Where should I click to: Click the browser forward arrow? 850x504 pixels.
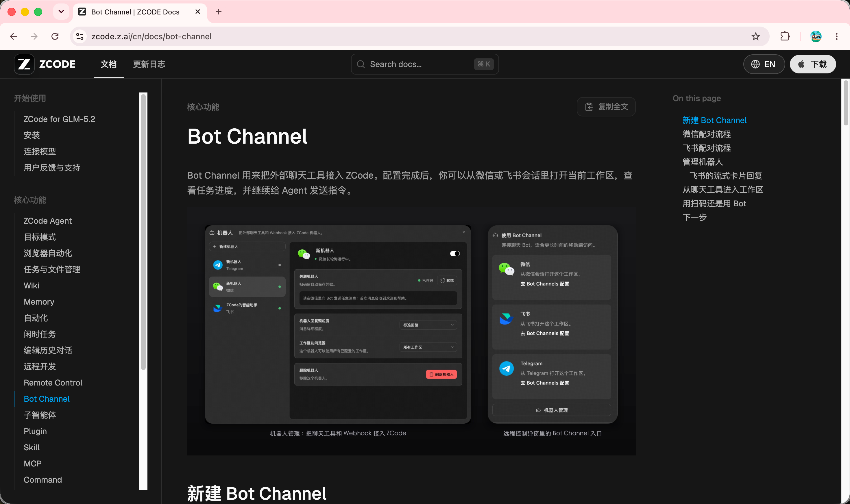34,36
